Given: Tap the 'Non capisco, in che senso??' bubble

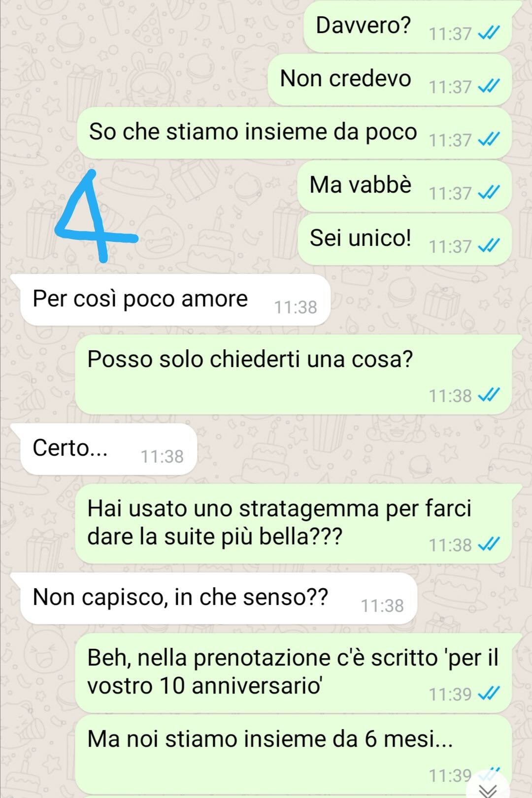Looking at the screenshot, I should [218, 598].
